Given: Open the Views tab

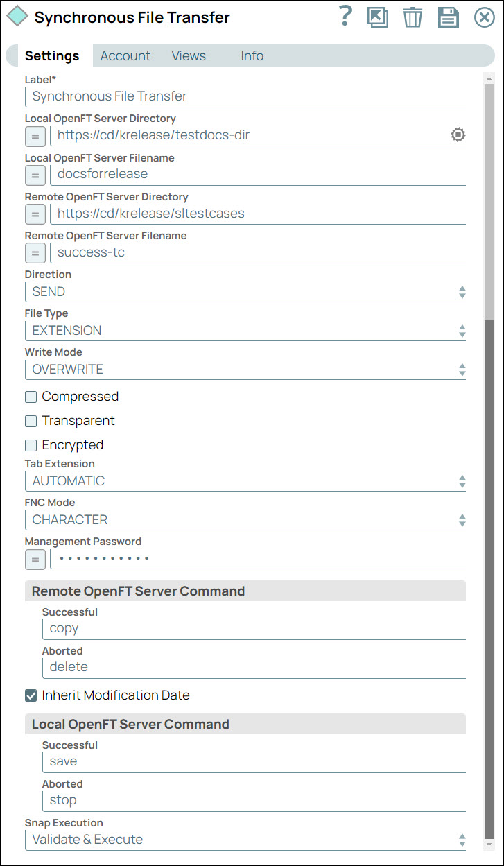Looking at the screenshot, I should [x=188, y=55].
